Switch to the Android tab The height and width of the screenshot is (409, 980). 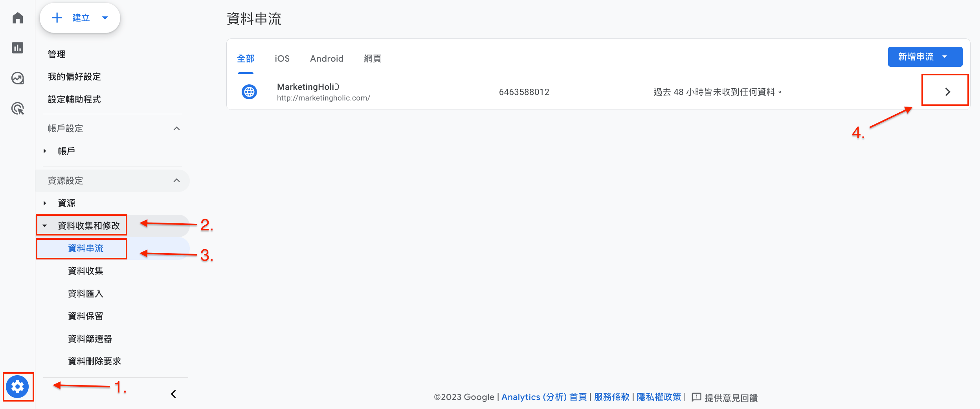pos(327,58)
